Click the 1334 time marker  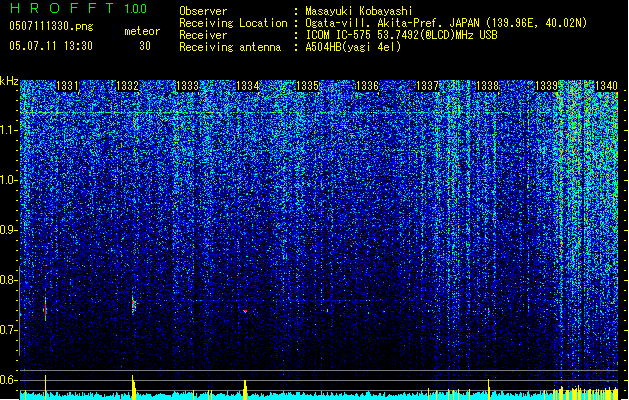click(248, 86)
